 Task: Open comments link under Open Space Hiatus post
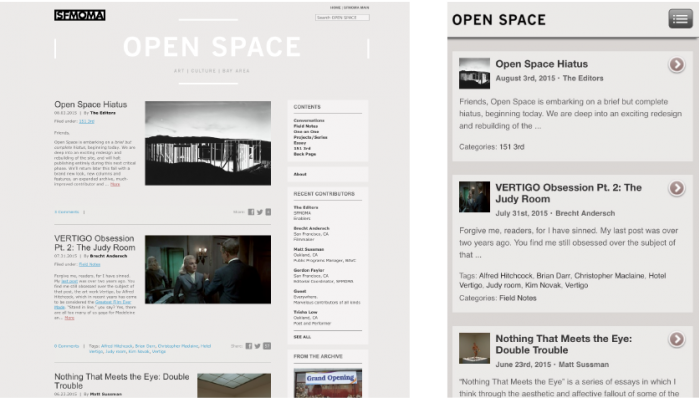point(67,212)
